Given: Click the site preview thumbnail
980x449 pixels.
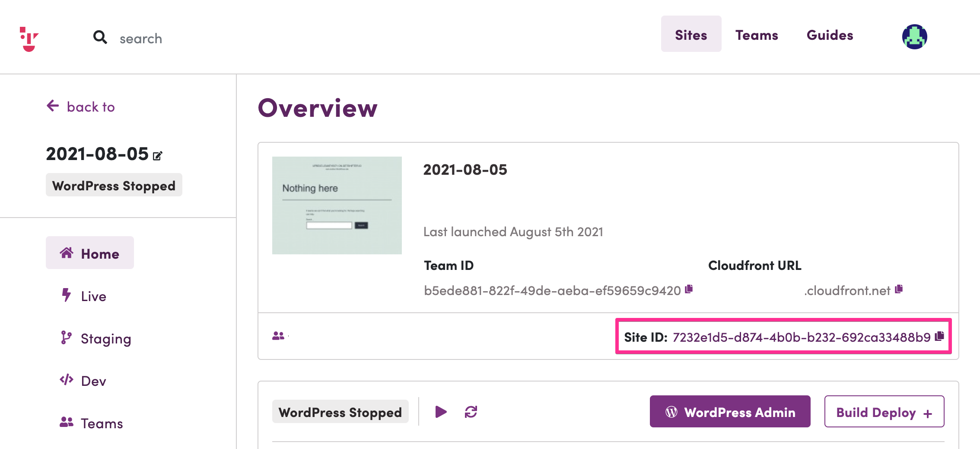Looking at the screenshot, I should point(337,205).
